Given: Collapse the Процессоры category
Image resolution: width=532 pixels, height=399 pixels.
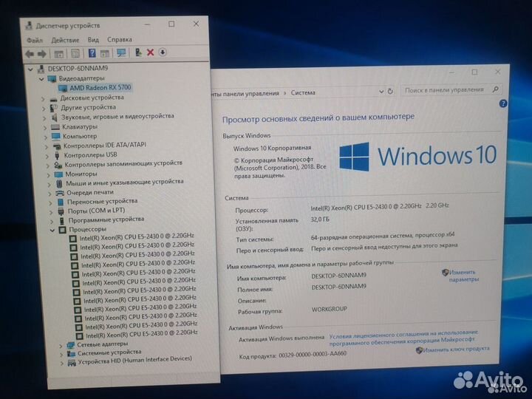Looking at the screenshot, I should (52, 230).
